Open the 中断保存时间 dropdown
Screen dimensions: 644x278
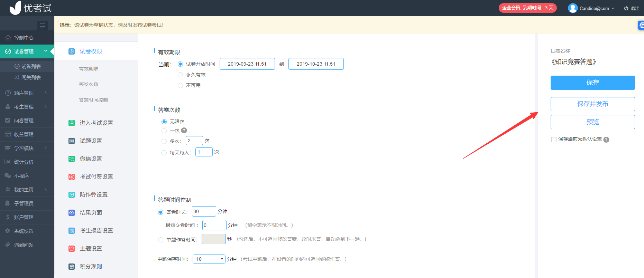pos(209,259)
